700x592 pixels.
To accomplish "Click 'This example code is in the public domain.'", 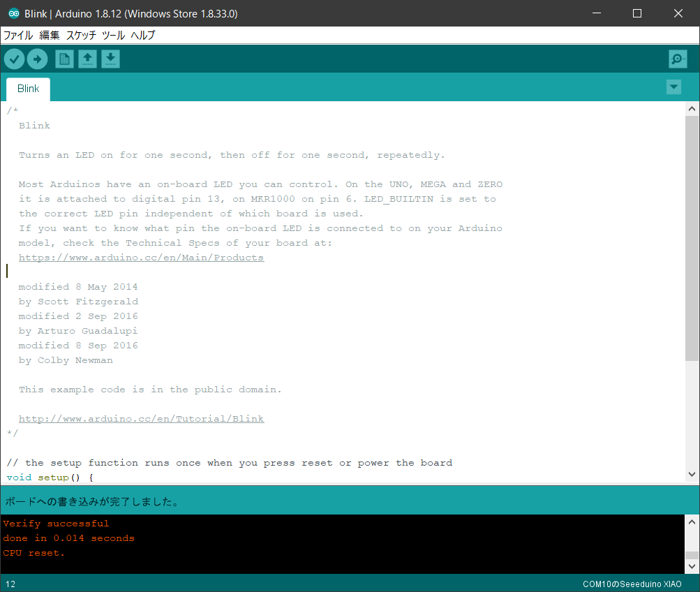I will click(150, 390).
